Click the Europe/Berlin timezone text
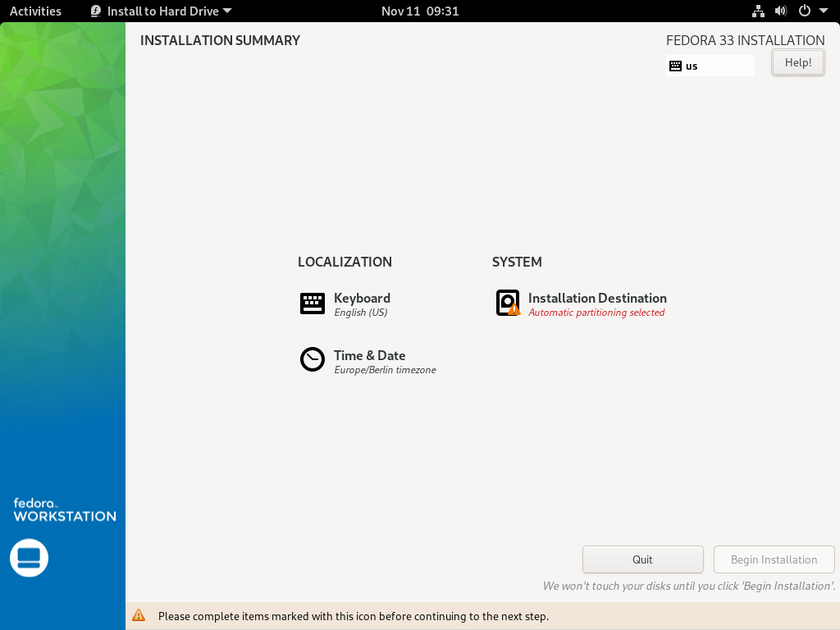This screenshot has width=840, height=630. (x=386, y=370)
